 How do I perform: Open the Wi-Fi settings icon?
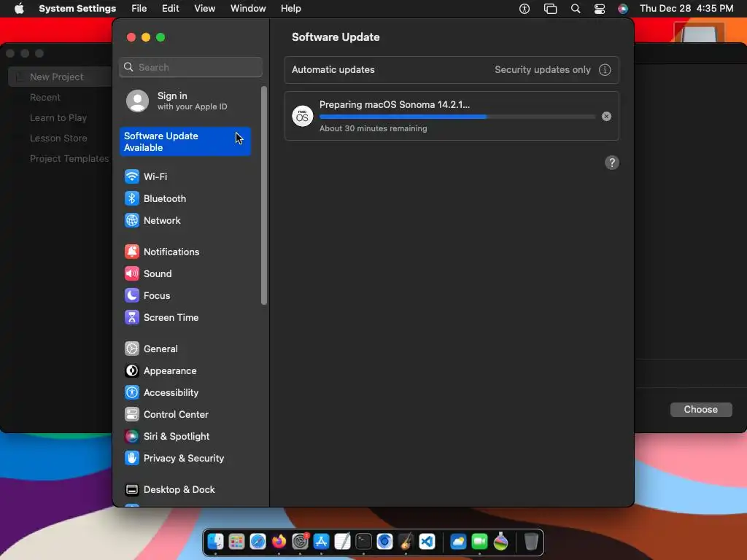click(131, 176)
